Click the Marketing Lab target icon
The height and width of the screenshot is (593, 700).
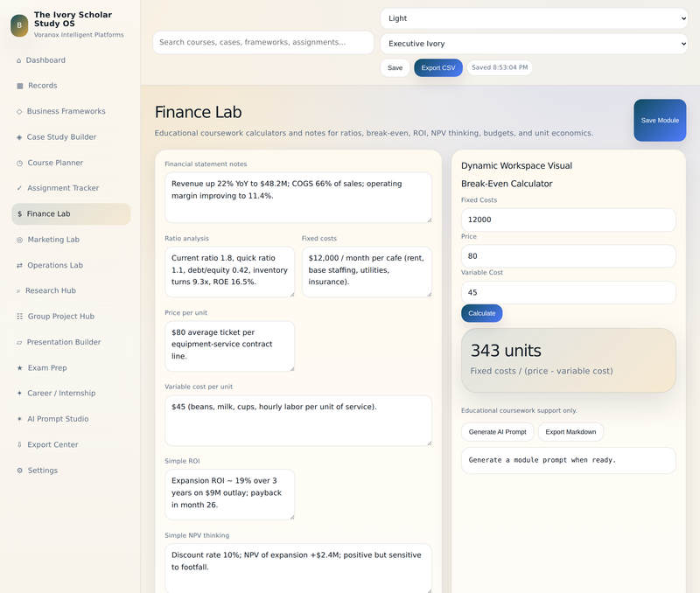[x=19, y=240]
